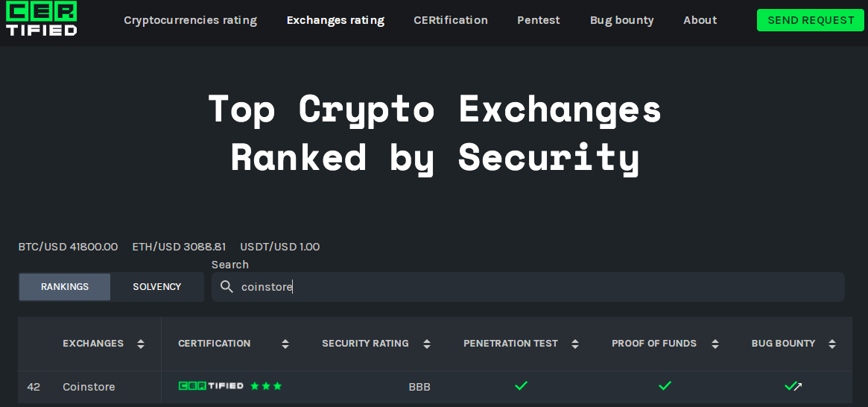Click the USDT/USD 1.00 ticker
The height and width of the screenshot is (407, 868).
coord(280,247)
